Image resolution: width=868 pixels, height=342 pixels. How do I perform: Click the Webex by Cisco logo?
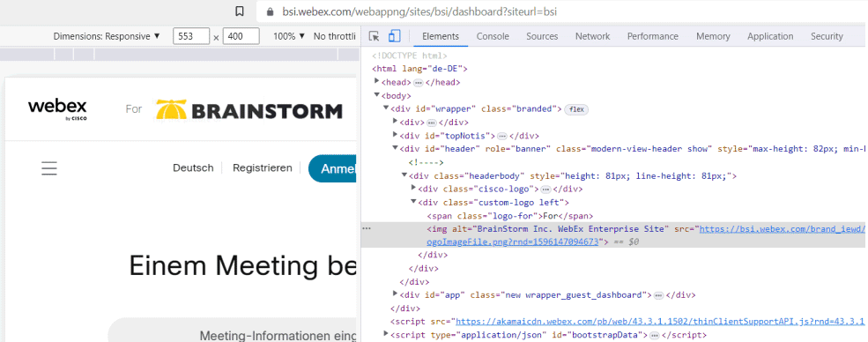57,109
